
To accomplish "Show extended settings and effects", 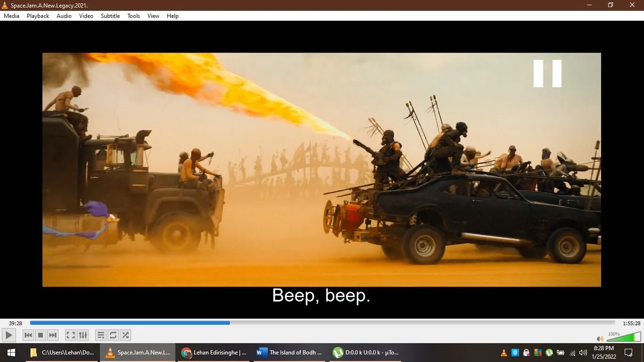I will click(x=83, y=335).
